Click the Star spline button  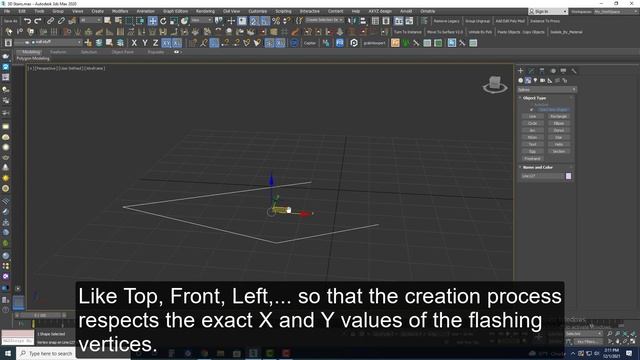(559, 137)
